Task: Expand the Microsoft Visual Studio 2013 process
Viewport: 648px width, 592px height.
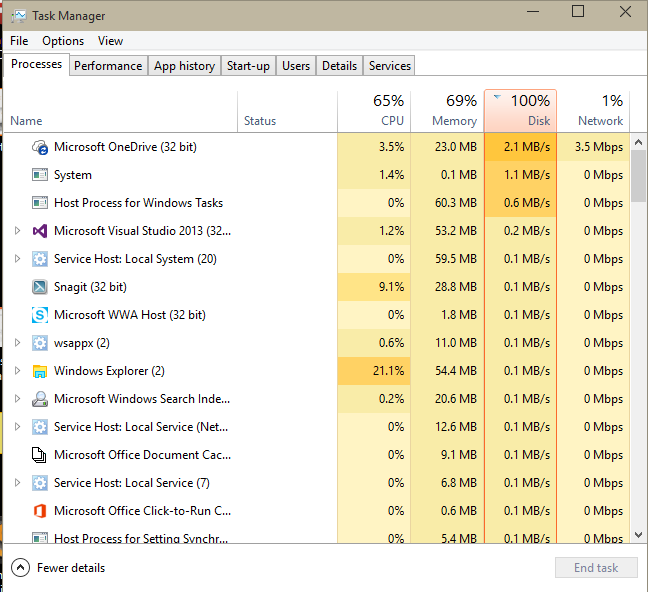Action: [17, 231]
